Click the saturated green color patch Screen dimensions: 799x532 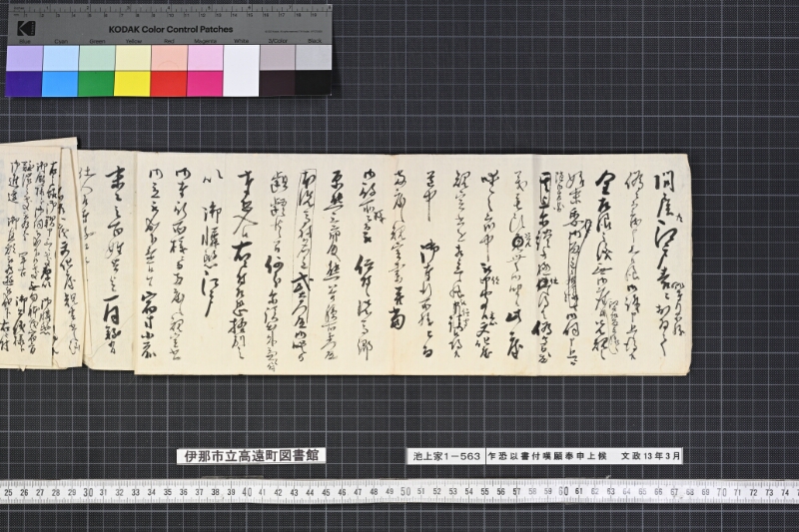pyautogui.click(x=96, y=84)
